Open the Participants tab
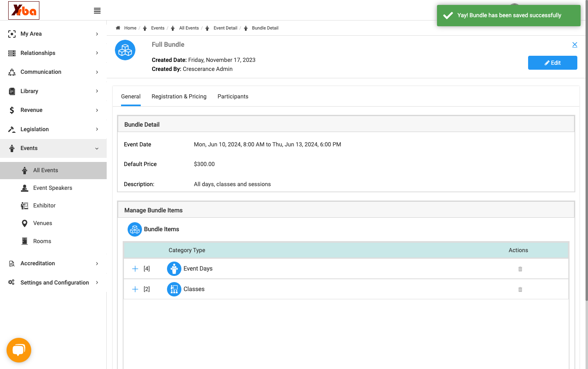The width and height of the screenshot is (588, 369). pos(233,97)
